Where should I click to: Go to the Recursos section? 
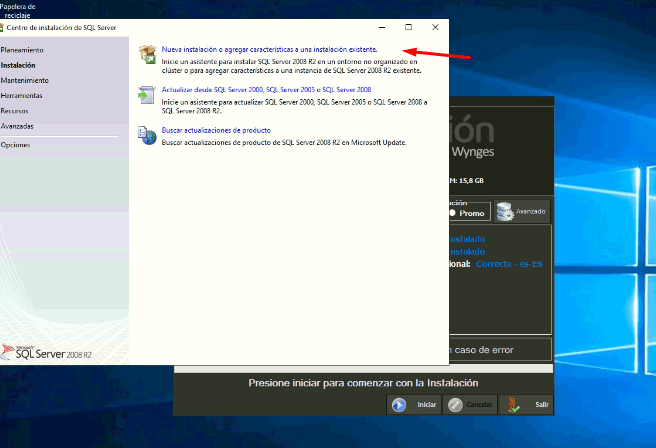click(x=15, y=111)
